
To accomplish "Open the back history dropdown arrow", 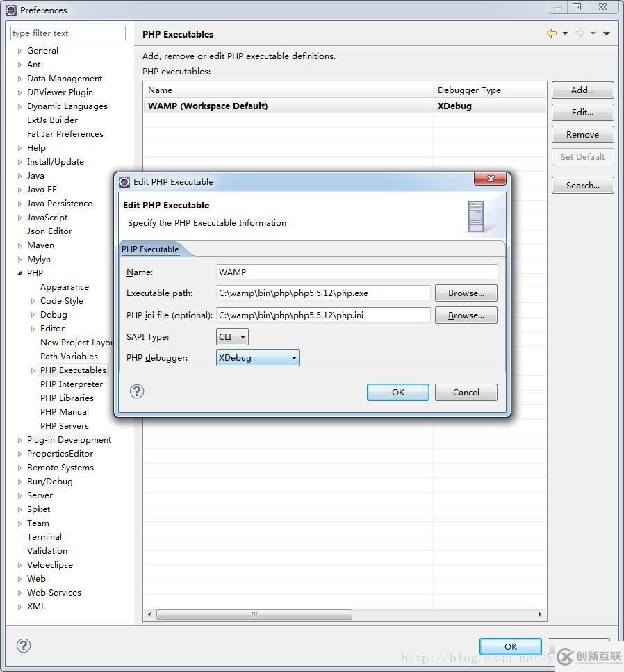I will click(x=566, y=33).
